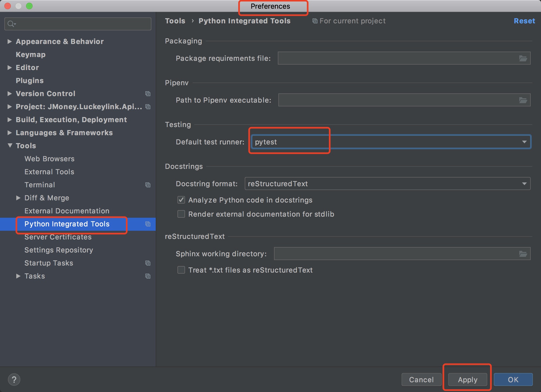The width and height of the screenshot is (541, 392).
Task: Click the Reset link
Action: pos(524,21)
